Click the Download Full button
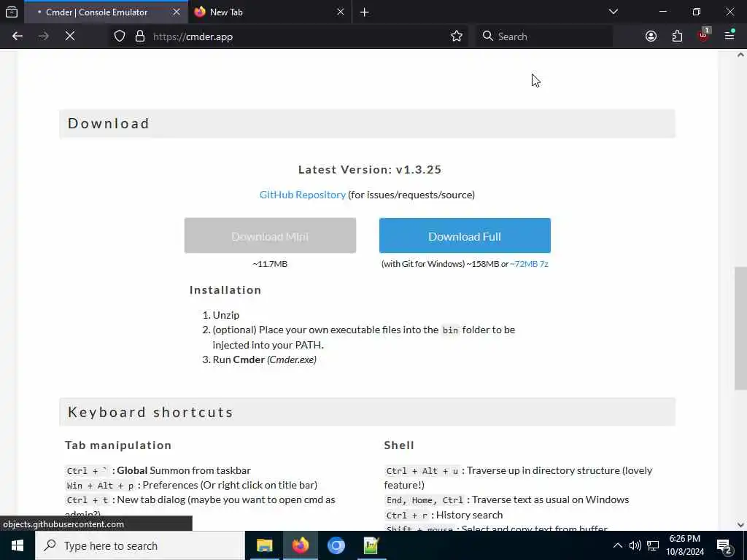Screen dimensions: 747x560 point(465,236)
